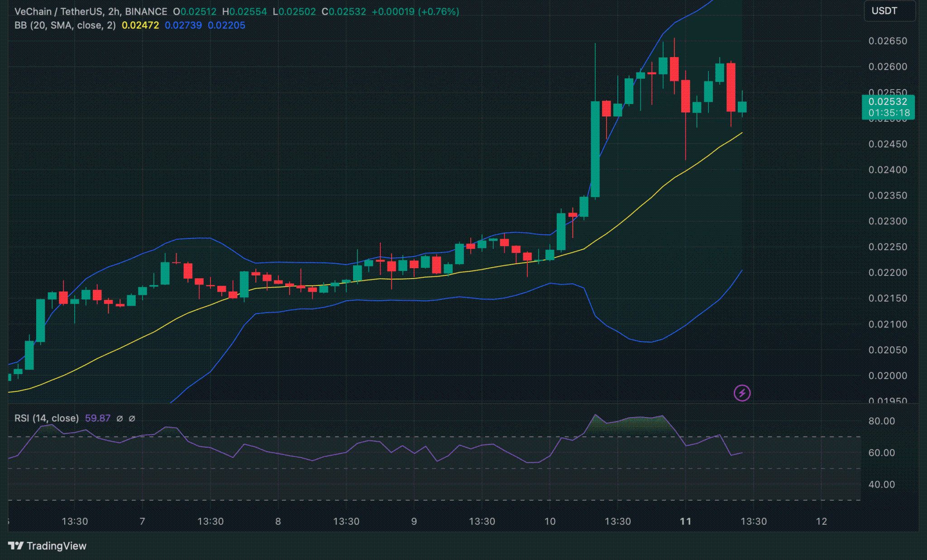Click the countdown timer 01:35:18
Image resolution: width=927 pixels, height=560 pixels.
coord(889,113)
